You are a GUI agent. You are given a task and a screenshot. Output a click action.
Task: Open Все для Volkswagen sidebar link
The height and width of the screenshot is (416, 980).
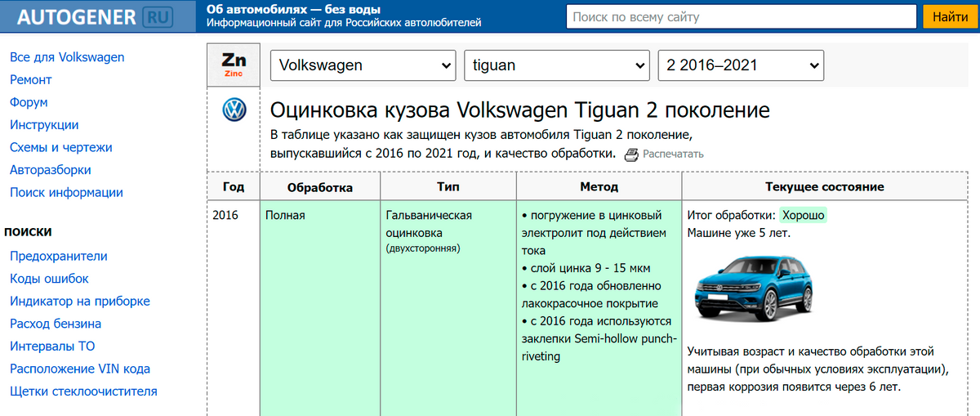(67, 57)
